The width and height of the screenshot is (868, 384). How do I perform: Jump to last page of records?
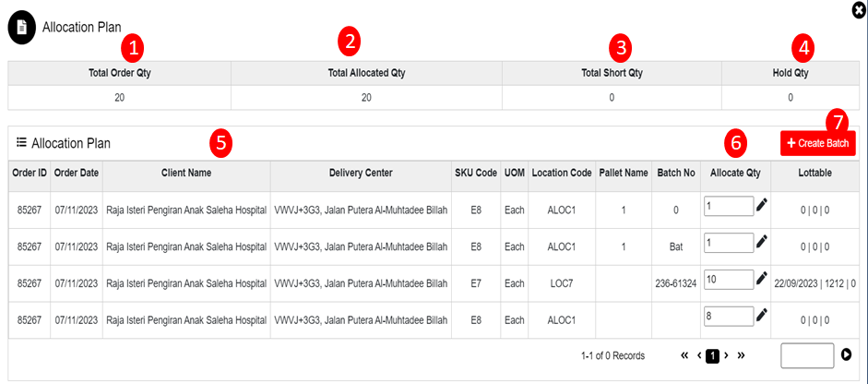pyautogui.click(x=741, y=355)
